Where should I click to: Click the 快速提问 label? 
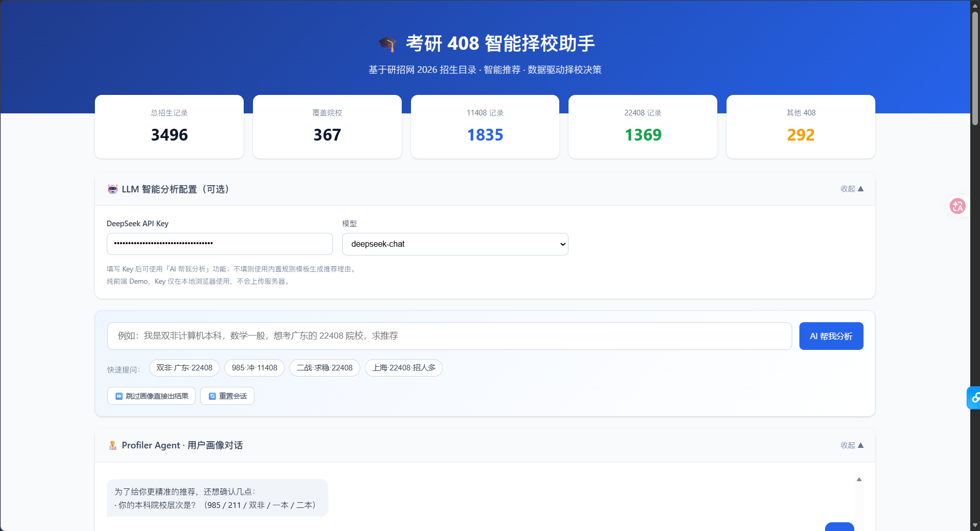point(124,369)
